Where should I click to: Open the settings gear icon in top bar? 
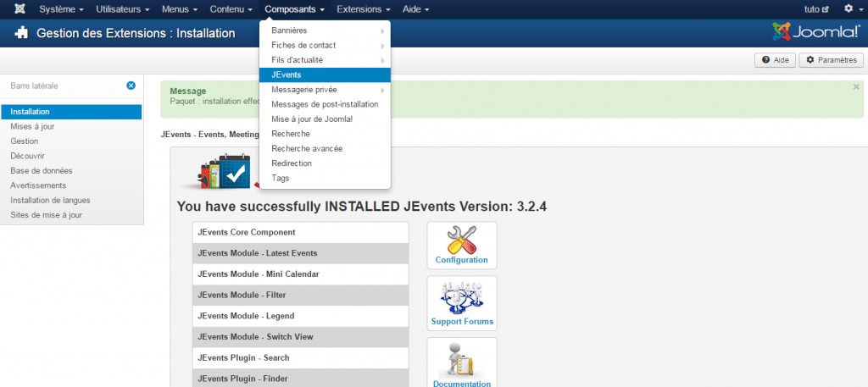click(849, 9)
